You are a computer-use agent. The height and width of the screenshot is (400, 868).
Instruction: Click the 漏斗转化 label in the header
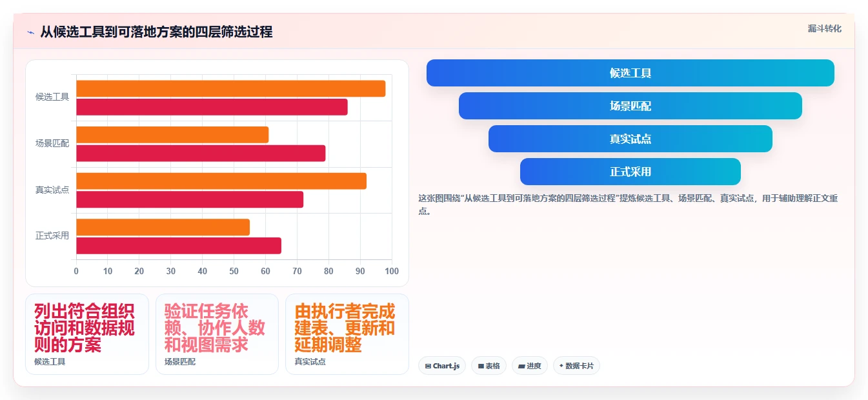(825, 28)
